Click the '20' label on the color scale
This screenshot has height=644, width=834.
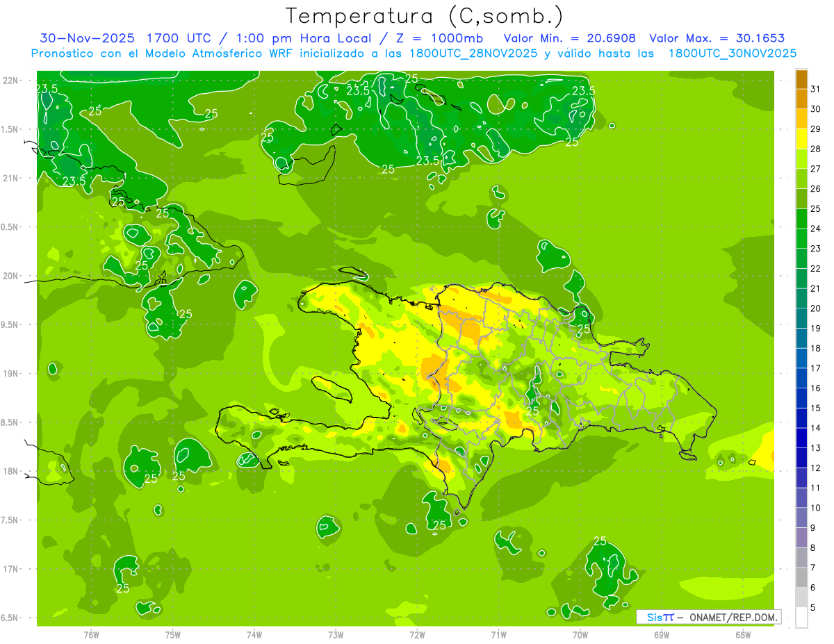click(816, 308)
